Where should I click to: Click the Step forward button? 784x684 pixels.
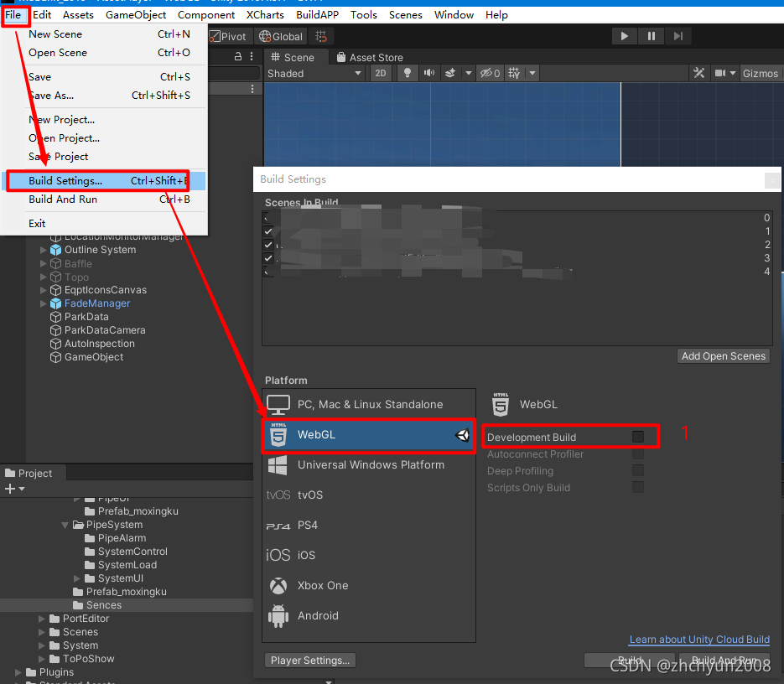pos(678,36)
